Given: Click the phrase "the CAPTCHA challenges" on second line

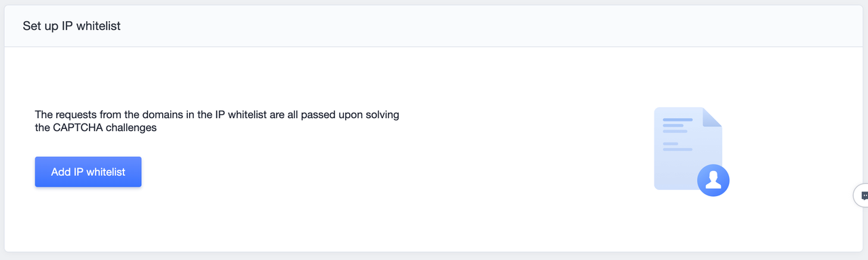Looking at the screenshot, I should [96, 128].
